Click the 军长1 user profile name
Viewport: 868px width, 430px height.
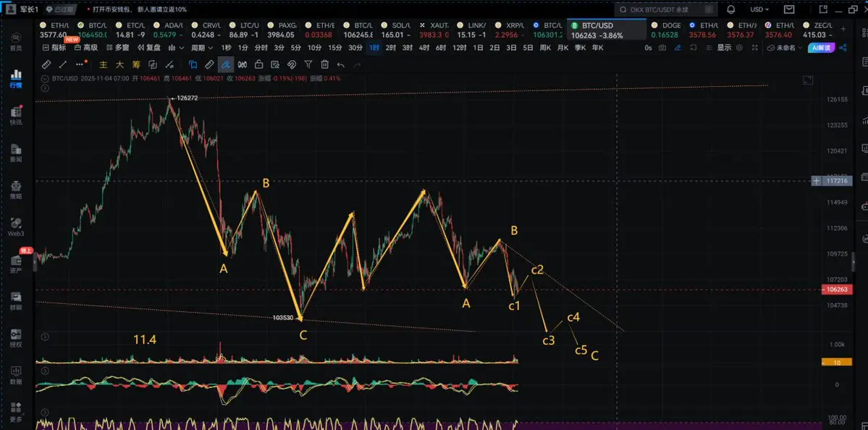click(30, 9)
